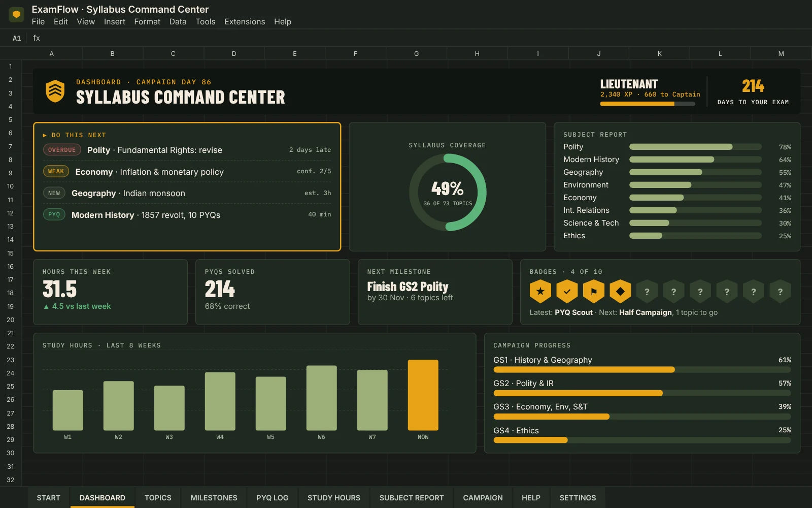Open the Insert menu
This screenshot has height=508, width=812.
click(x=115, y=22)
